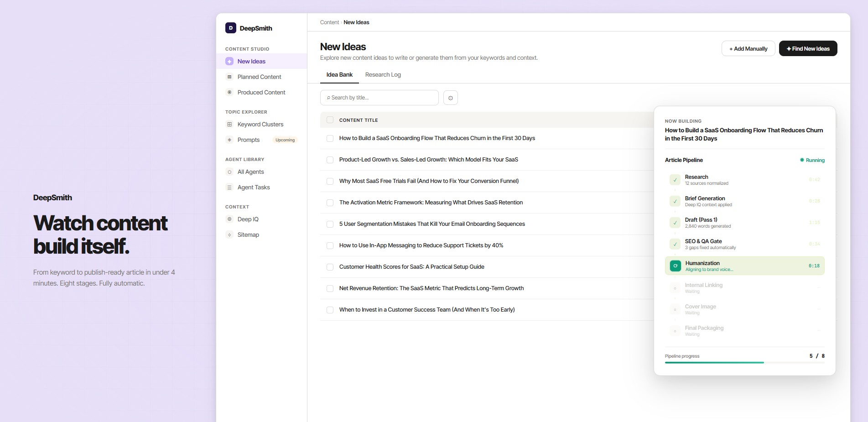Image resolution: width=868 pixels, height=422 pixels.
Task: Click the Research stage checkmark icon
Action: pos(675,180)
